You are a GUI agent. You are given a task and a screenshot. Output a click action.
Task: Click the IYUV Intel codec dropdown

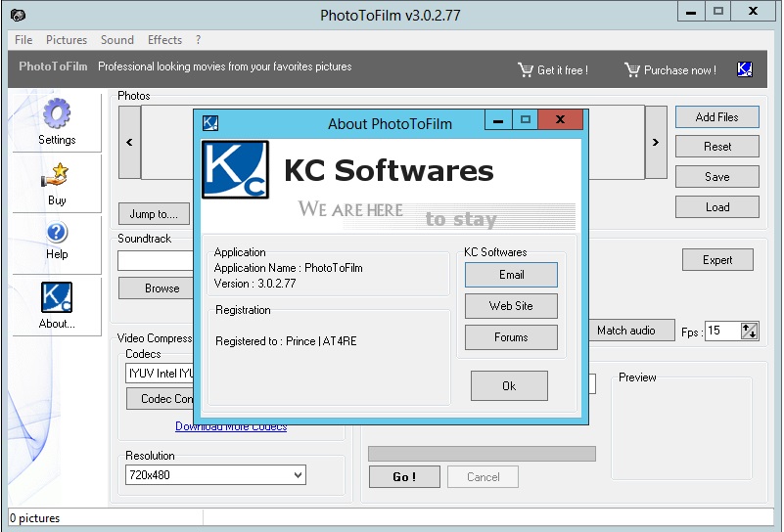tap(160, 374)
